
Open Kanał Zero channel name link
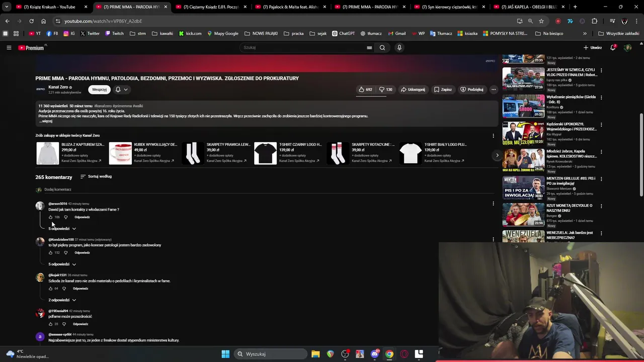58,87
